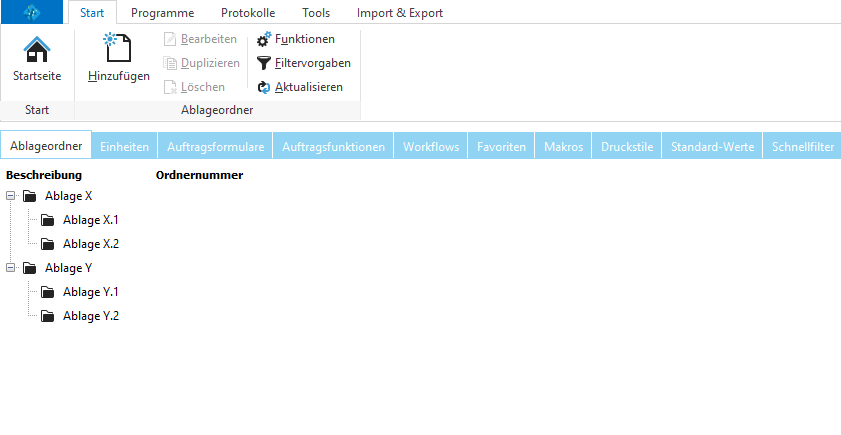Image resolution: width=841 pixels, height=435 pixels.
Task: Click the application logo button
Action: [32, 13]
